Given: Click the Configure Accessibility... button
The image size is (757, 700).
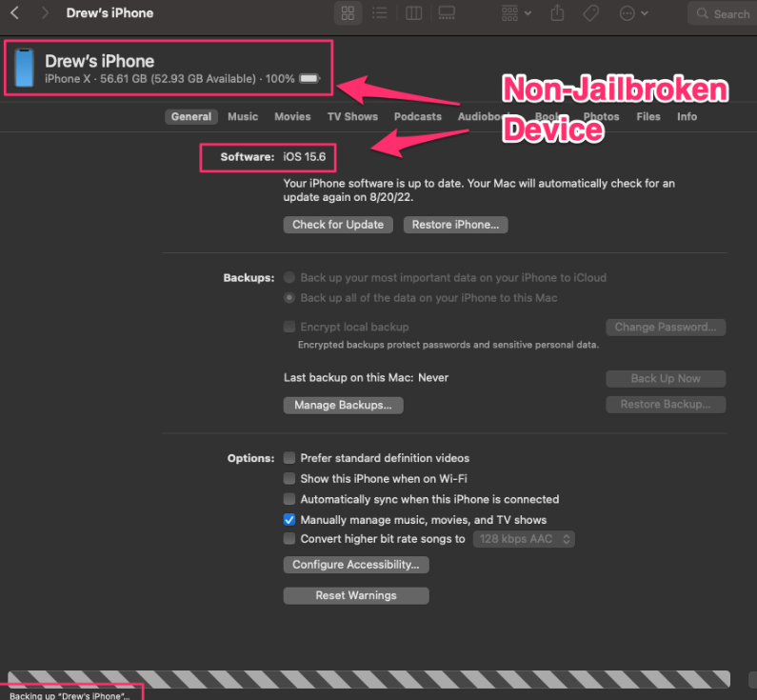Looking at the screenshot, I should click(356, 565).
